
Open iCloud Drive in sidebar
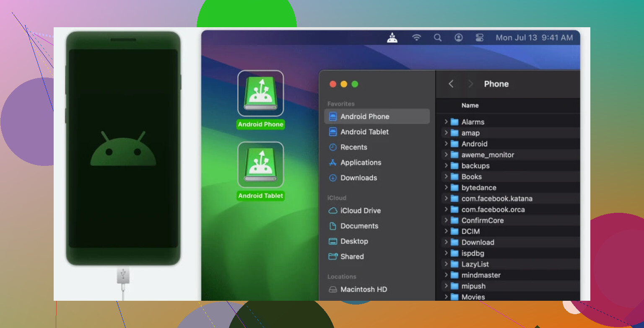377,211
